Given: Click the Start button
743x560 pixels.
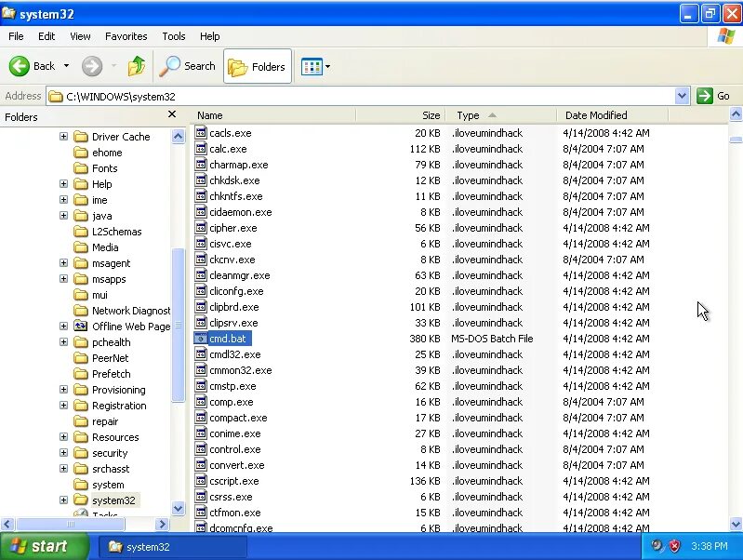Looking at the screenshot, I should [44, 546].
